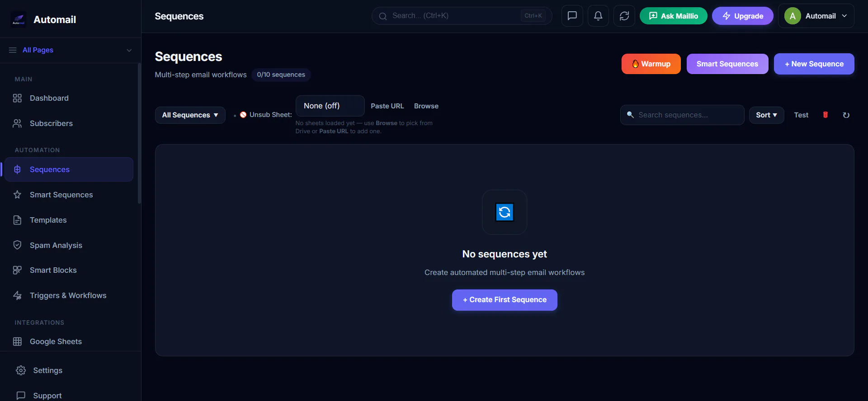Expand the All Pages menu
868x401 pixels.
click(x=71, y=50)
